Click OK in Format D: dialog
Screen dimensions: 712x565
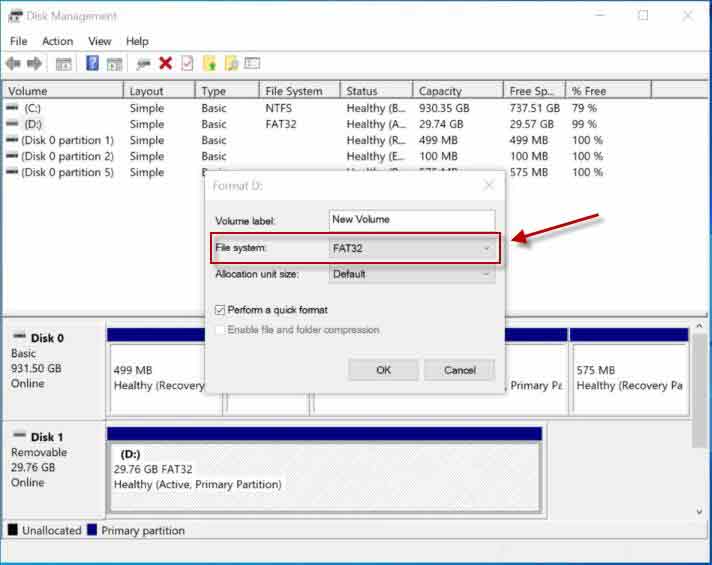[383, 370]
